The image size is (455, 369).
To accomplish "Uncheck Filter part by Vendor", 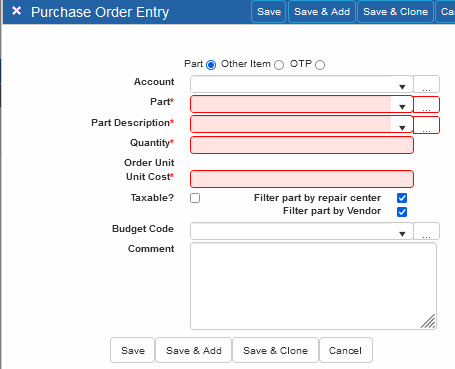I will click(402, 212).
